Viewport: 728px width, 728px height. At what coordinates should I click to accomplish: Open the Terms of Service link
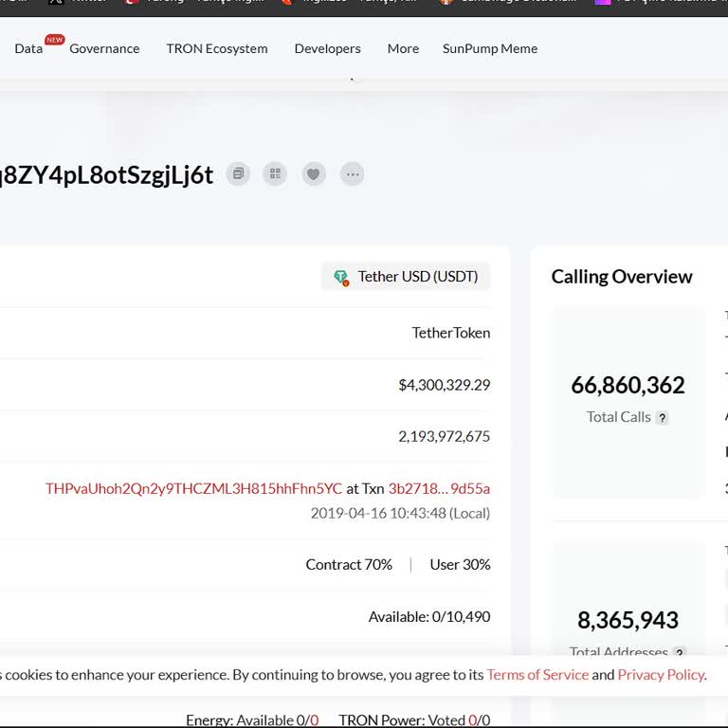(x=537, y=674)
